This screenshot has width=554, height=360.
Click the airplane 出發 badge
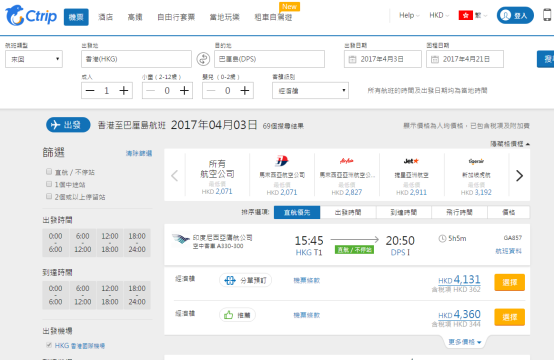tap(68, 125)
